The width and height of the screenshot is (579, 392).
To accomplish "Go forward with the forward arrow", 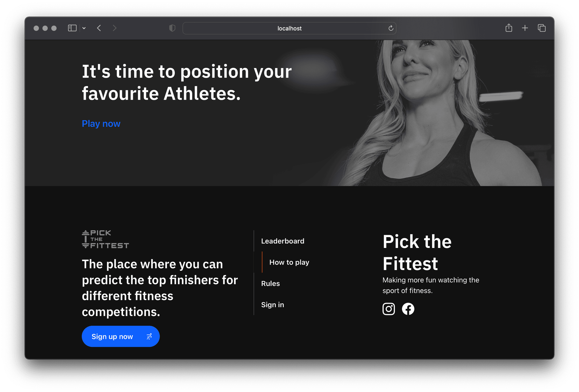I will [x=115, y=28].
